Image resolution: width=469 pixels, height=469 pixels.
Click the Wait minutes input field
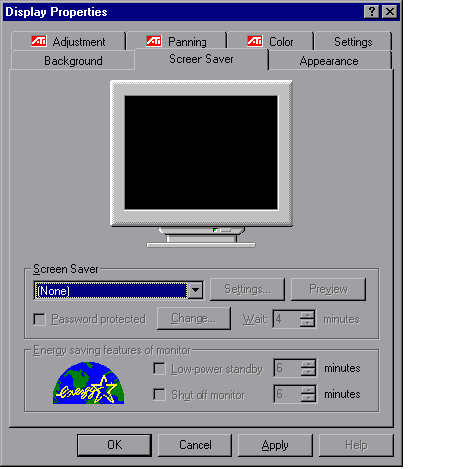(287, 319)
